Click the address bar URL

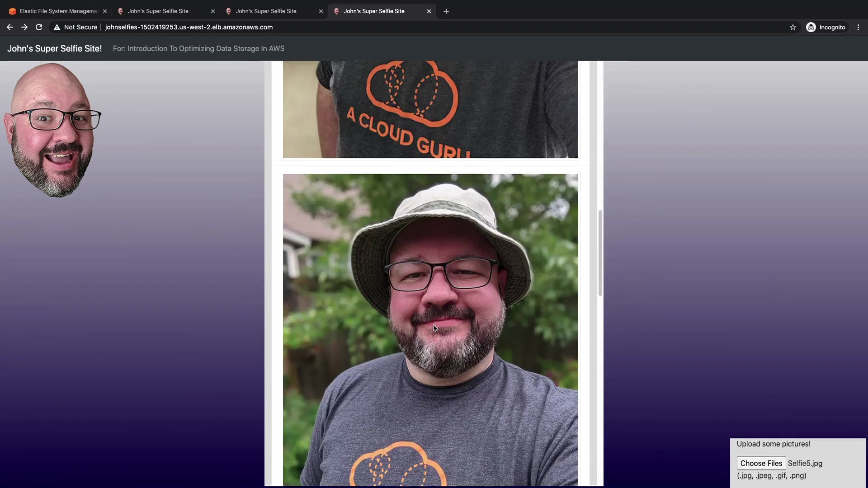click(x=189, y=27)
